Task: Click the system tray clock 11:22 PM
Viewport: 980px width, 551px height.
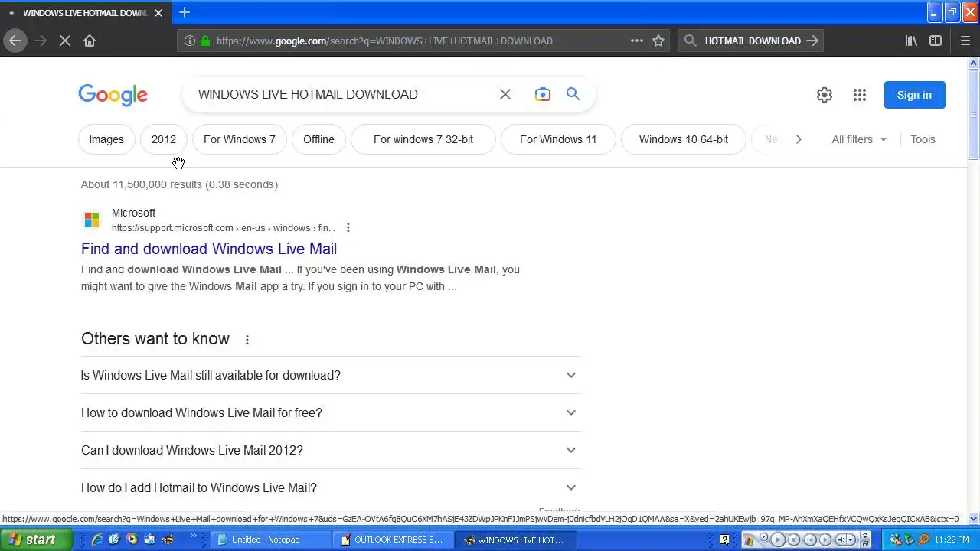Action: [951, 540]
